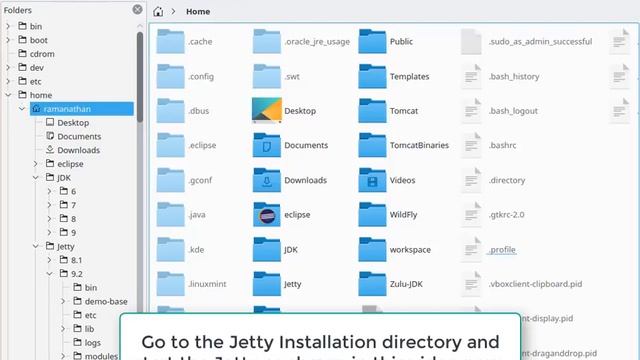This screenshot has width=640, height=360.
Task: Expand the dev folder in tree
Action: tap(8, 67)
